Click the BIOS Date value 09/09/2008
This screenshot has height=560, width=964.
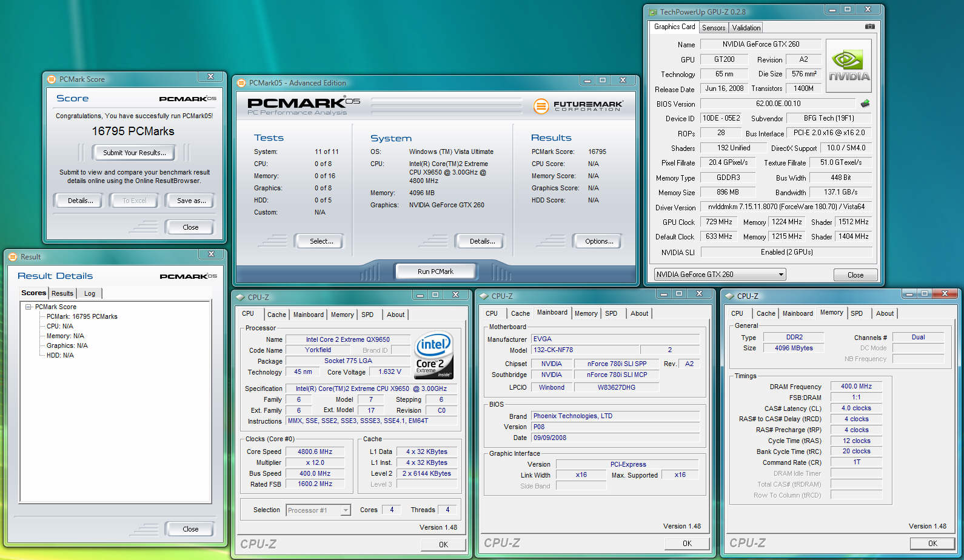point(615,438)
